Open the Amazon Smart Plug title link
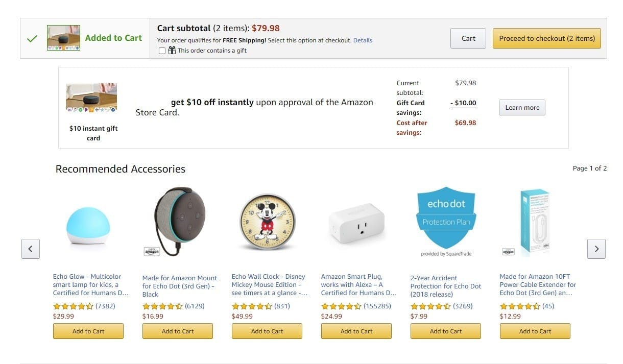The height and width of the screenshot is (364, 623). pyautogui.click(x=358, y=284)
